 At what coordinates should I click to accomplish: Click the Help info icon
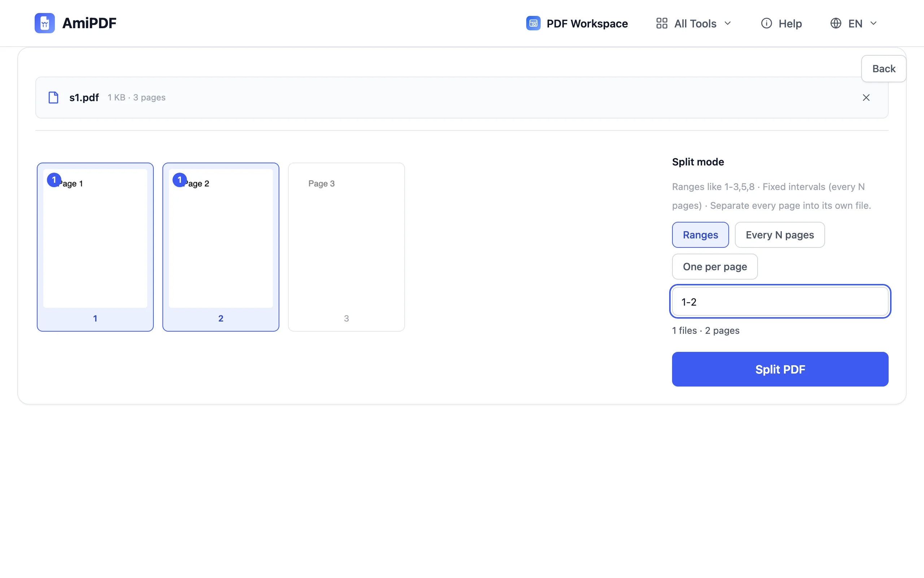click(766, 23)
